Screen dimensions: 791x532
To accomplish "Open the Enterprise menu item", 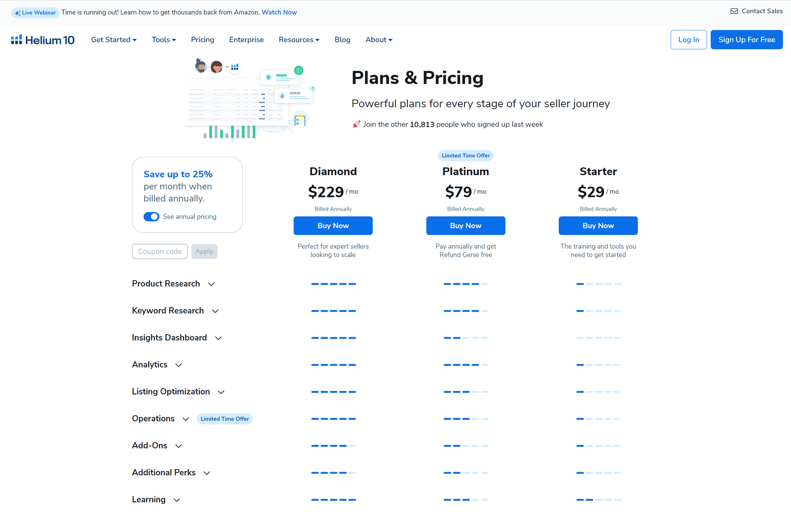I will (246, 40).
